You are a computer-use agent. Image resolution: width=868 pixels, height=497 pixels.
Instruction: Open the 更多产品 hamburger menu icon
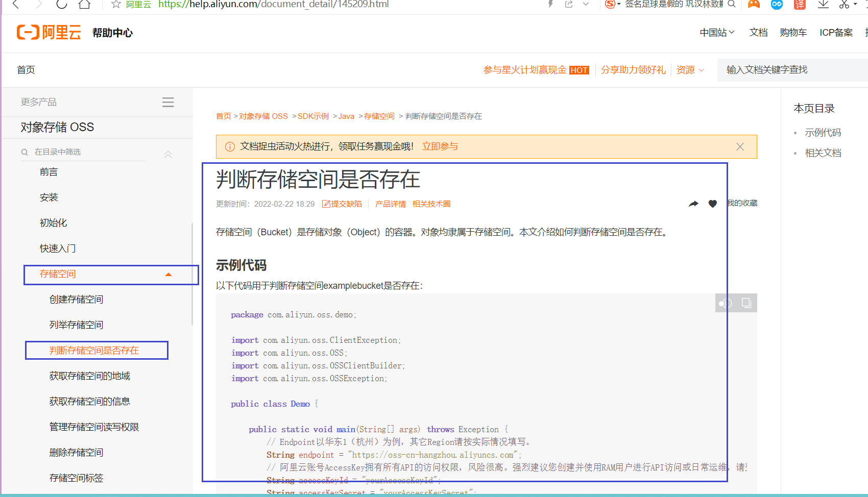(168, 102)
